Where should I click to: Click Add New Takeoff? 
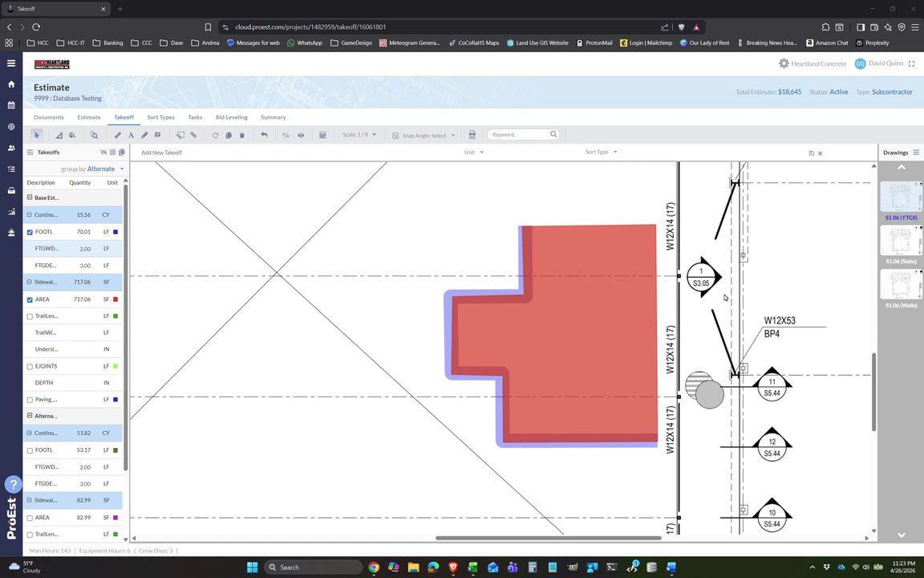click(161, 153)
